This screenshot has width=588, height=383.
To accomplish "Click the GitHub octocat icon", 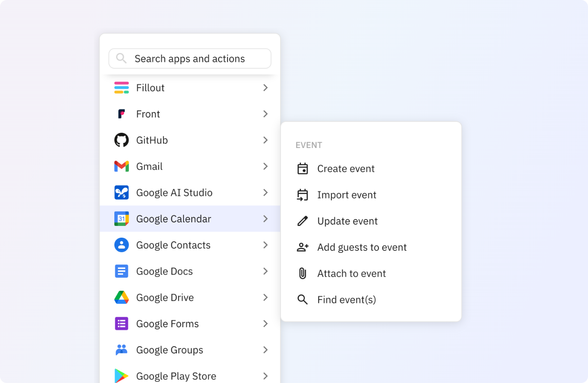I will click(x=121, y=140).
